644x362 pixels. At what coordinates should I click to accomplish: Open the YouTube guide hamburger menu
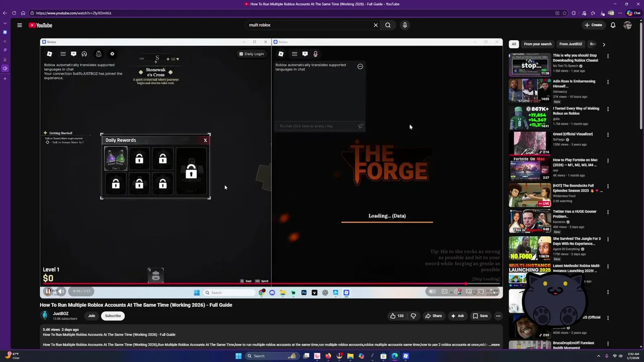[19, 25]
